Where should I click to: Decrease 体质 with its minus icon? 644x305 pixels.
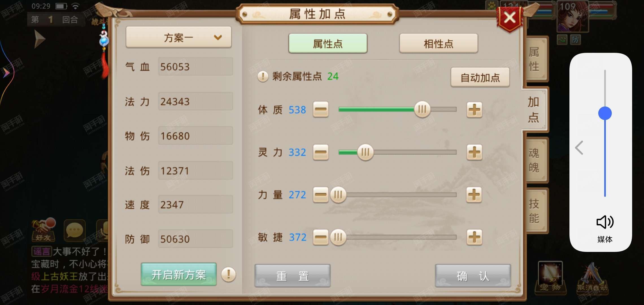321,110
